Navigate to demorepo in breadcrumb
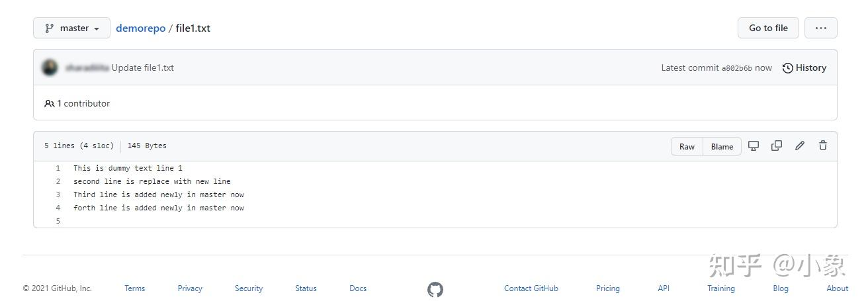868x301 pixels. point(140,28)
